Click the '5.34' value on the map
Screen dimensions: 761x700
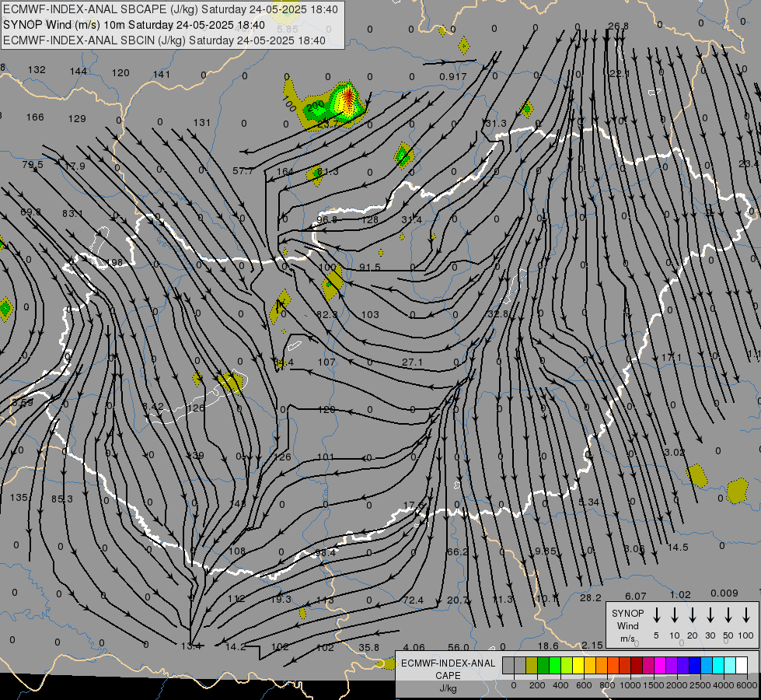[588, 502]
